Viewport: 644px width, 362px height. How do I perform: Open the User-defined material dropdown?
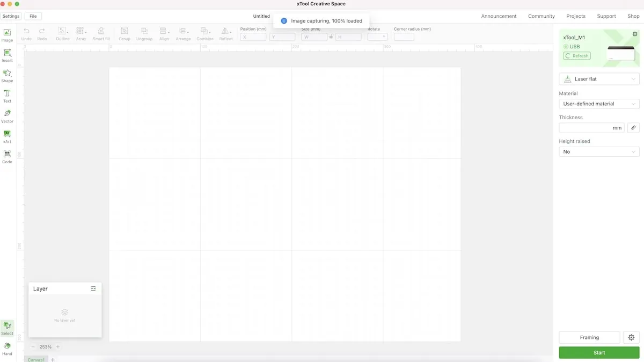599,104
